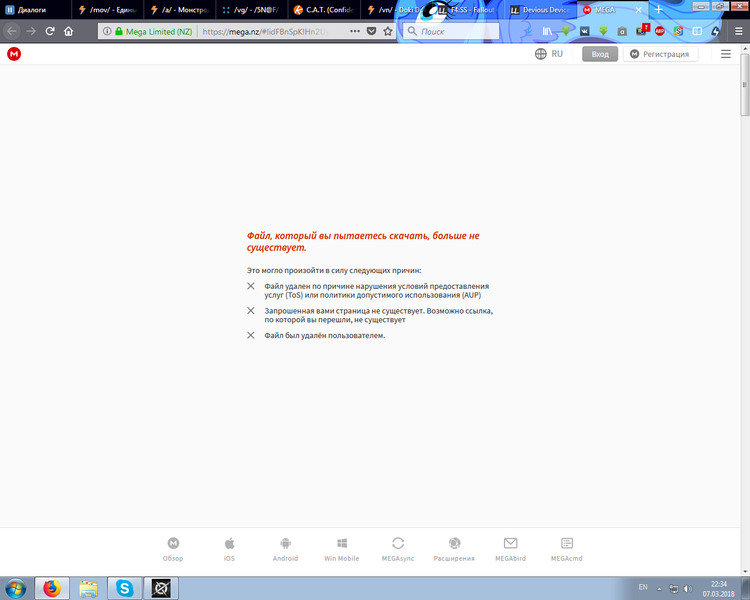Go forward to the next page
Screen dimensions: 750x600
(x=31, y=31)
